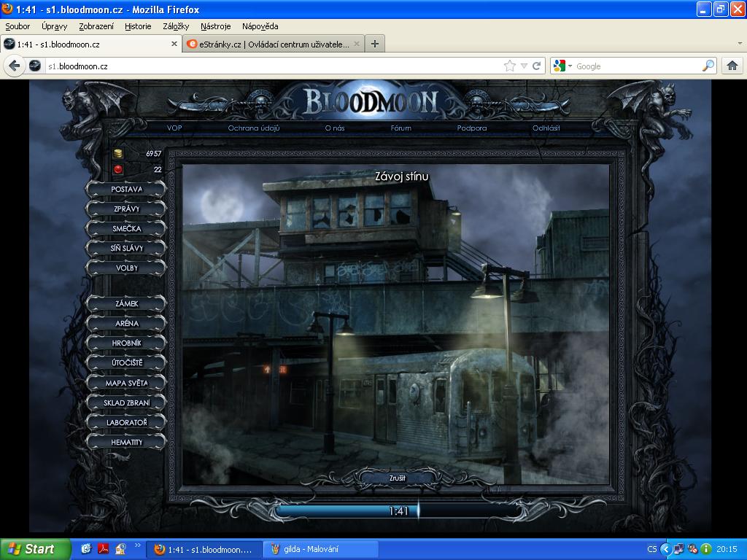Expand hidden tray icons arrow
The width and height of the screenshot is (747, 560).
pyautogui.click(x=665, y=549)
